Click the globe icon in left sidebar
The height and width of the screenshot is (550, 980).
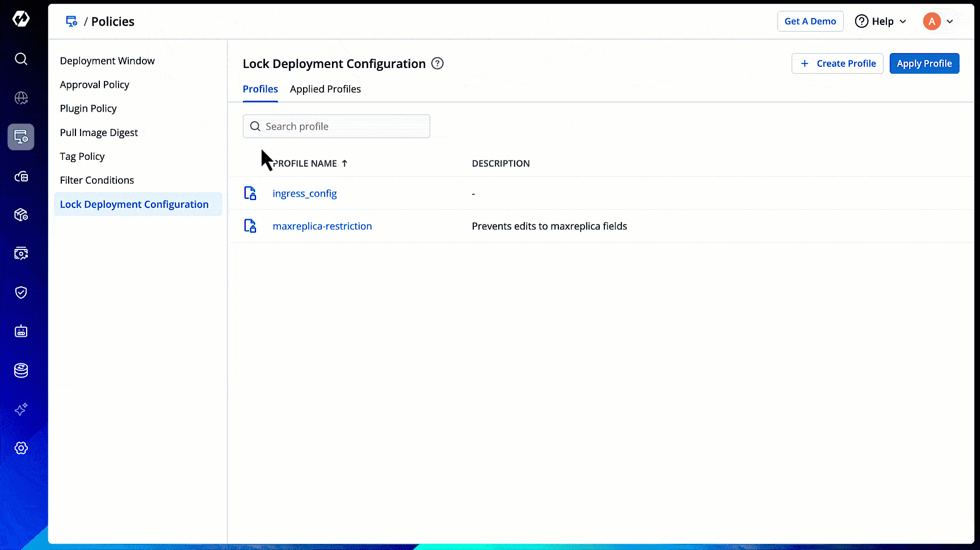(21, 98)
